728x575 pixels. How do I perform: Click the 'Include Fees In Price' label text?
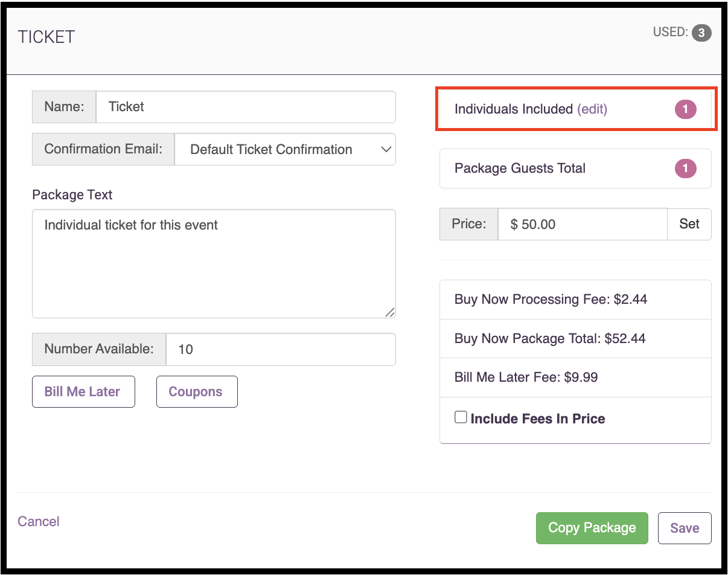point(538,419)
